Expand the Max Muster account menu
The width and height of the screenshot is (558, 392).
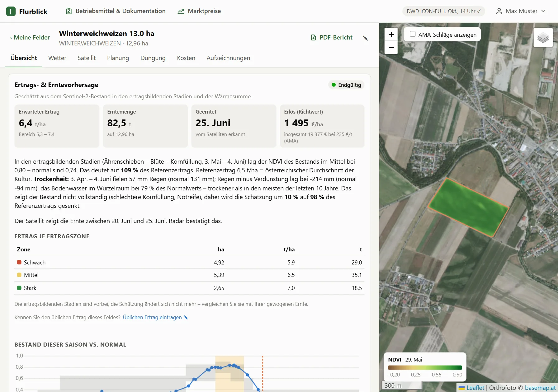pos(521,11)
